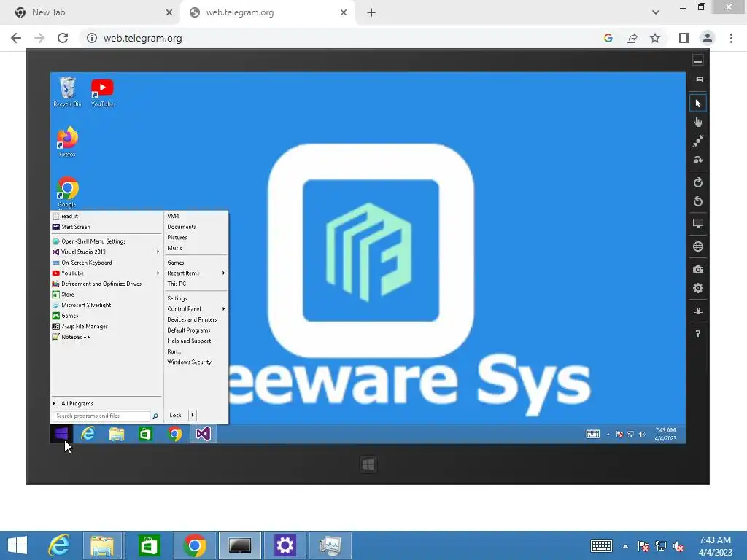Expand Visual Studio 2013 submenu arrow
Image resolution: width=747 pixels, height=560 pixels.
[158, 252]
